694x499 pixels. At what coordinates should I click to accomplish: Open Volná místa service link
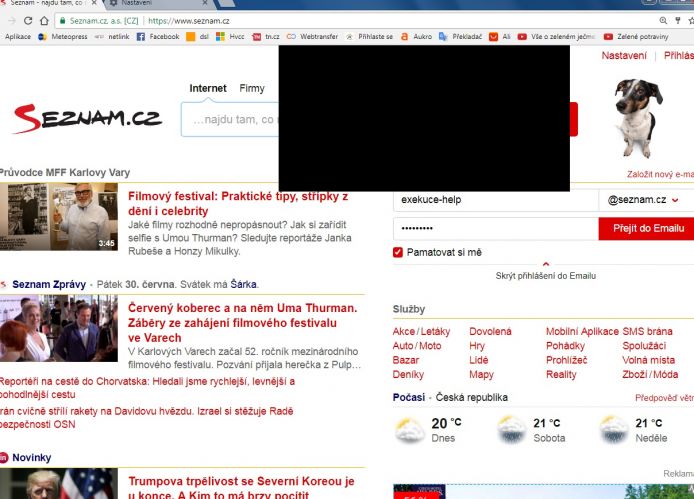point(648,360)
